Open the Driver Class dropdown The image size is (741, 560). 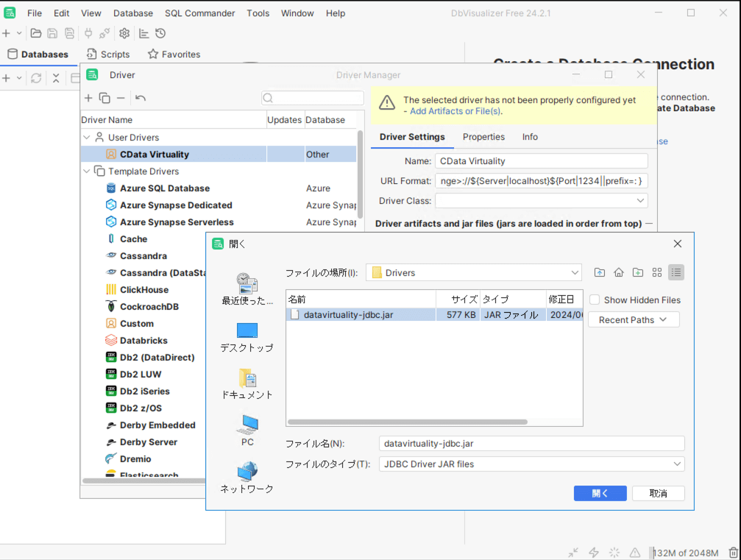click(640, 201)
